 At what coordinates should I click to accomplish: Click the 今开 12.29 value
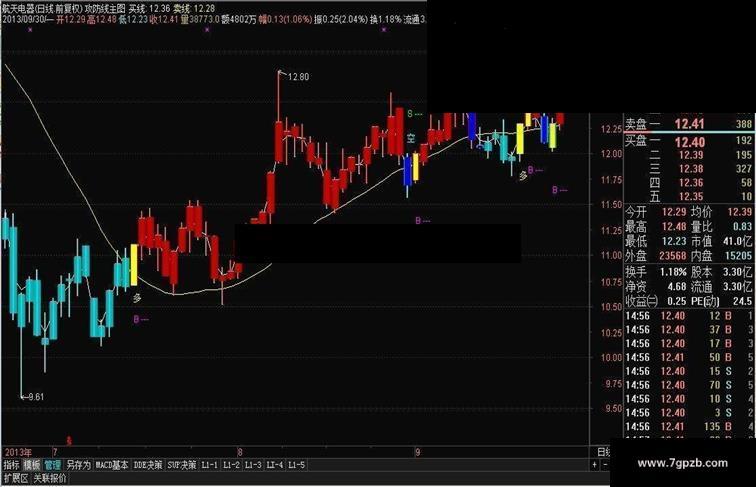(x=674, y=212)
